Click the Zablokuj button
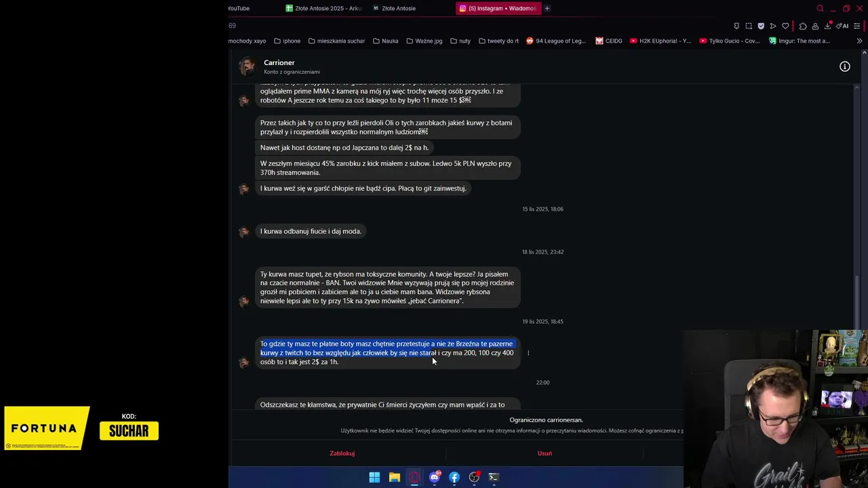Viewport: 868px width, 488px height. coord(342,453)
